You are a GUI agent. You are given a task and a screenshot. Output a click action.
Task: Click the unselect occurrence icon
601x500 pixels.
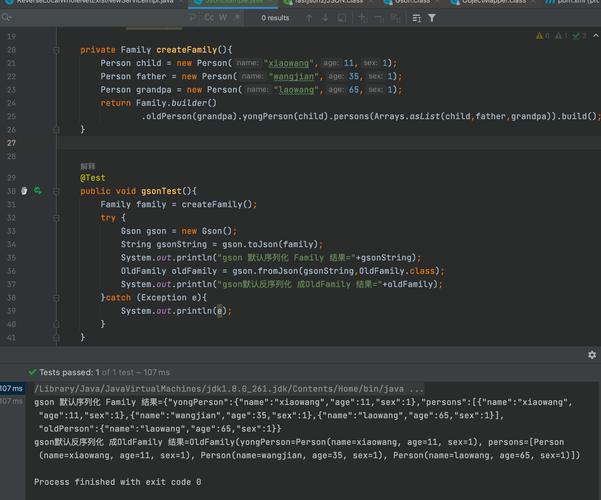pos(379,18)
